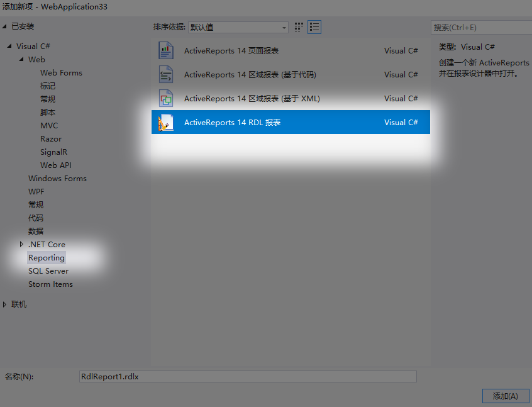This screenshot has width=532, height=407.
Task: Choose ActiveReports 14 区域报表 (基于代码) row text
Action: point(250,75)
